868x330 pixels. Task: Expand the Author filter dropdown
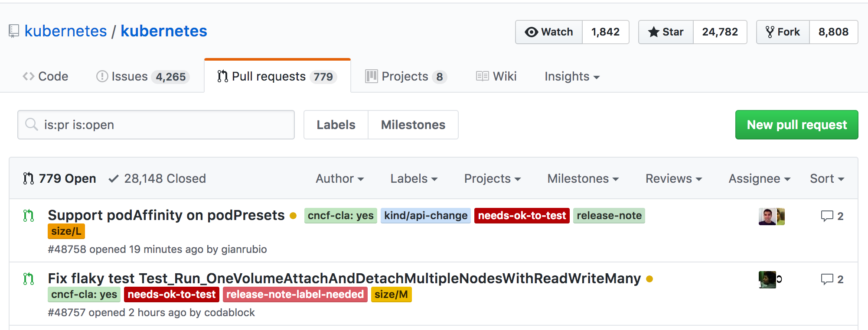(x=340, y=178)
